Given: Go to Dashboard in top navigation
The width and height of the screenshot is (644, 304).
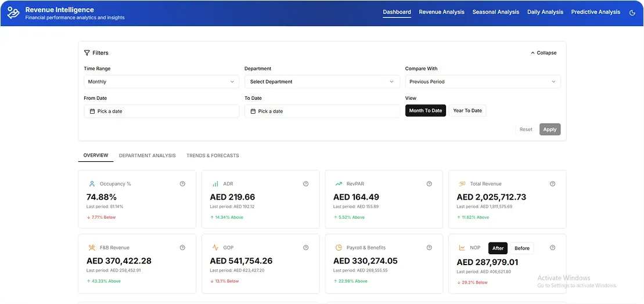Looking at the screenshot, I should (x=397, y=12).
